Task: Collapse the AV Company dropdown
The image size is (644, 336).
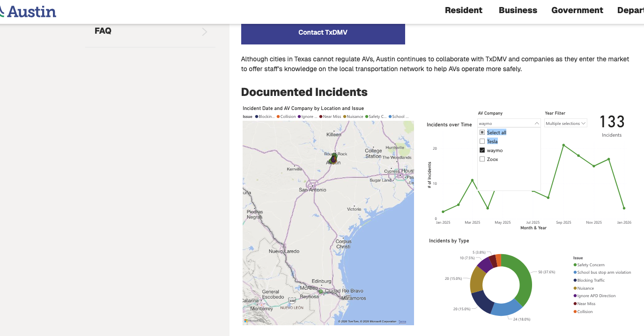Action: 536,124
